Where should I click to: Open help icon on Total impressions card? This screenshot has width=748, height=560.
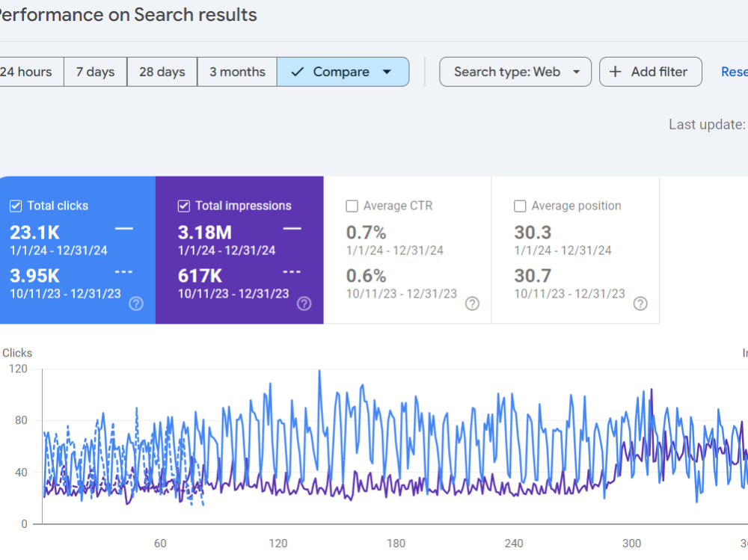304,304
